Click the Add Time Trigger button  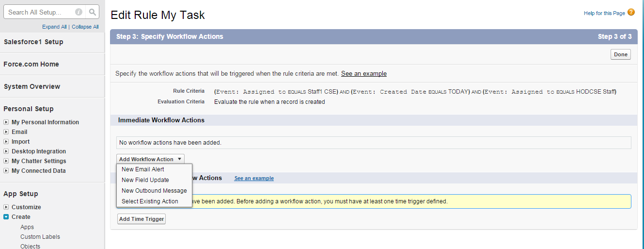(141, 219)
